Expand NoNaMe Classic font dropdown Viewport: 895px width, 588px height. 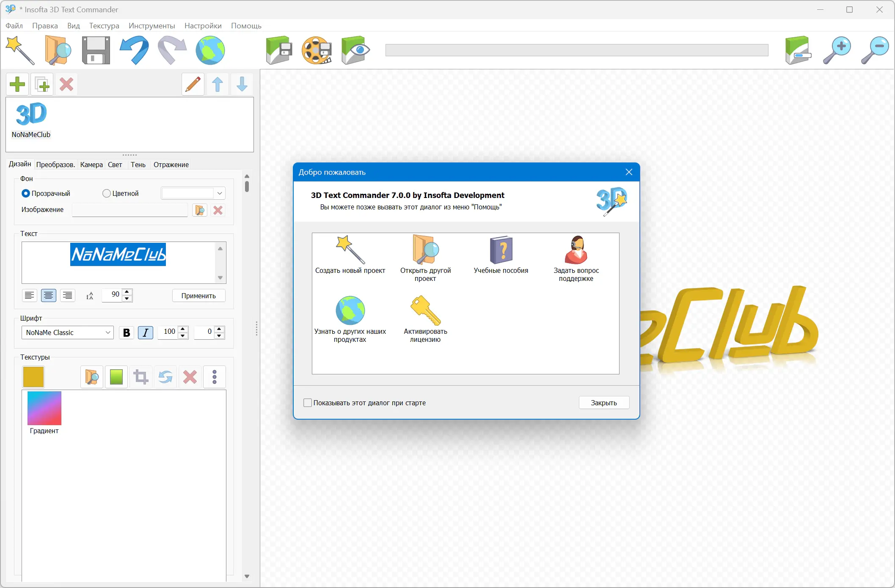(x=108, y=332)
